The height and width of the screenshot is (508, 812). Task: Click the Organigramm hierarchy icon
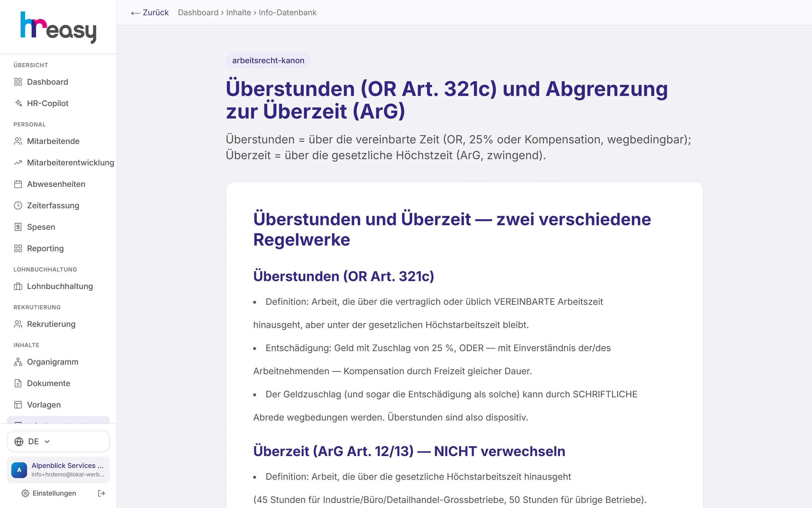point(18,362)
